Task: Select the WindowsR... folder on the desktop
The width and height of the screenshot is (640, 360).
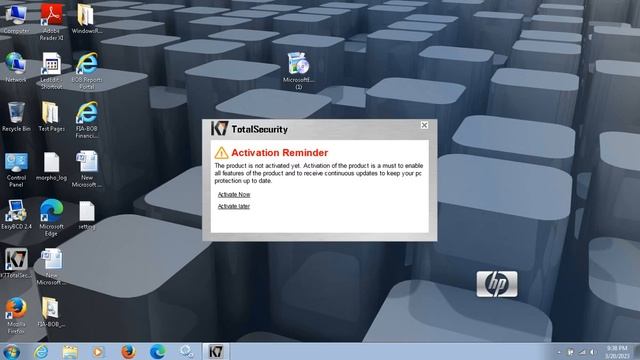Action: point(86,19)
